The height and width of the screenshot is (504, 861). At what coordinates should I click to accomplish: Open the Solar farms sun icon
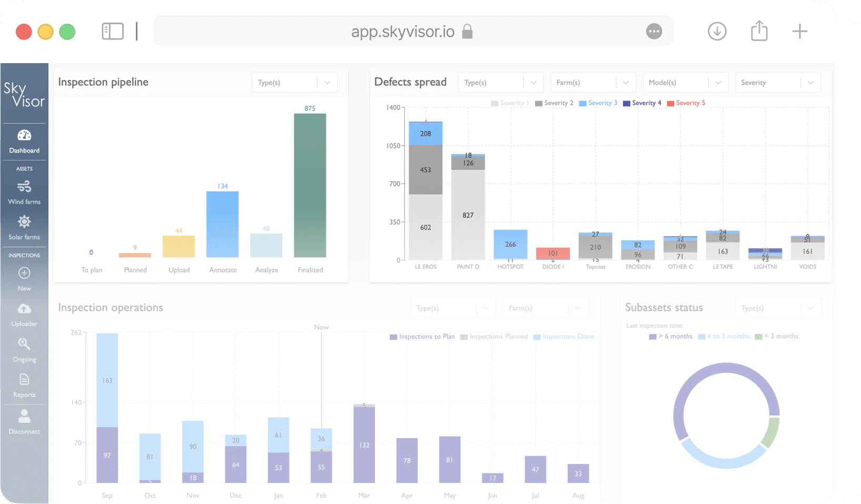[x=24, y=221]
